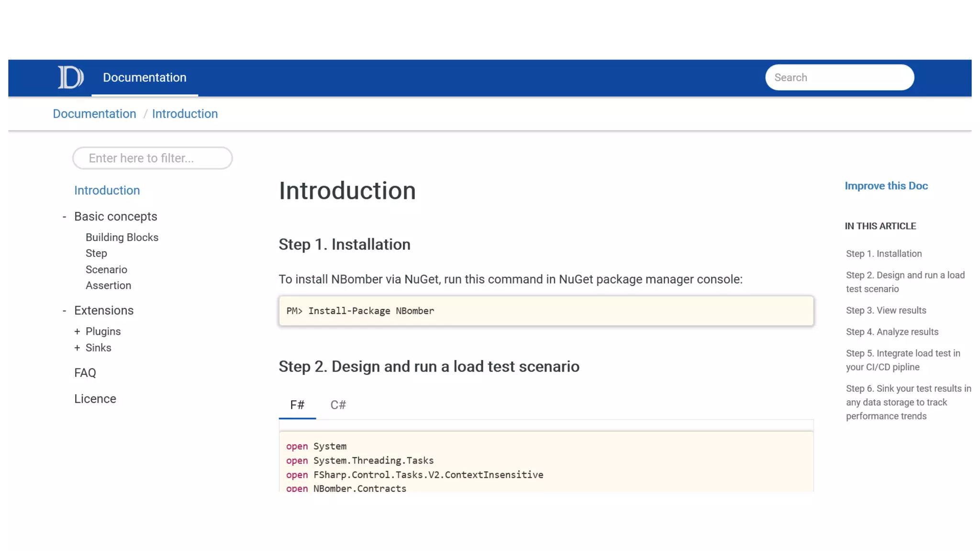The image size is (980, 551).
Task: Expand the Sinks subsection
Action: [77, 348]
